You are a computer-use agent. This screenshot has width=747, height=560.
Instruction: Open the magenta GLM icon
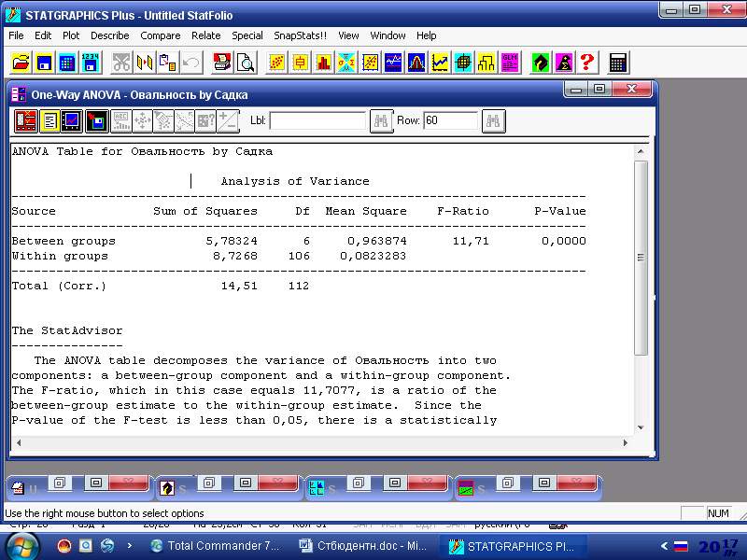(509, 63)
